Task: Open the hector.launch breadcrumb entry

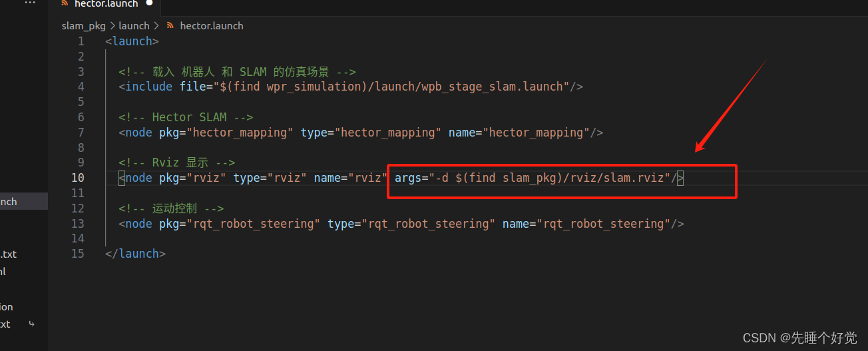Action: [x=212, y=26]
